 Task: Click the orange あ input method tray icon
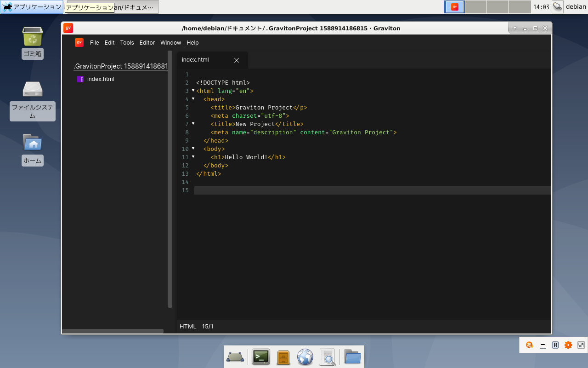529,345
